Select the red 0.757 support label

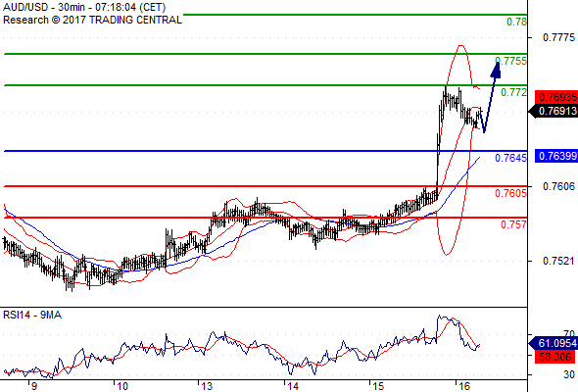coord(513,224)
